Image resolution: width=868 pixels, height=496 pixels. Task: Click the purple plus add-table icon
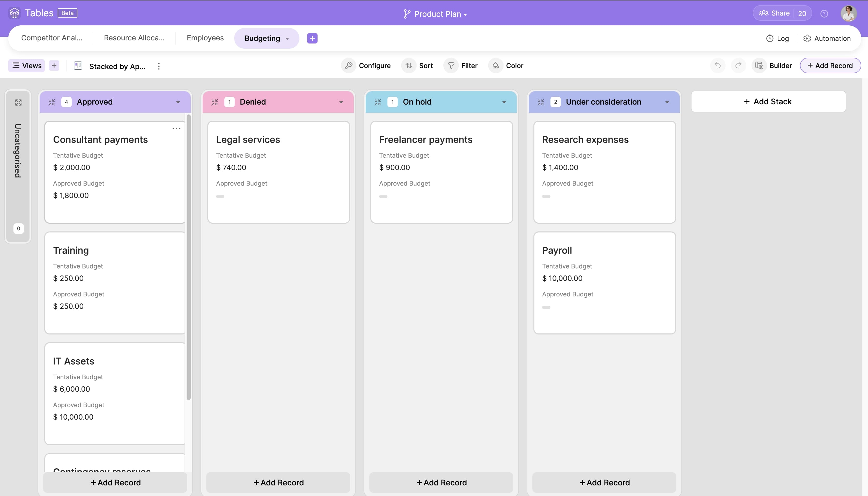312,38
